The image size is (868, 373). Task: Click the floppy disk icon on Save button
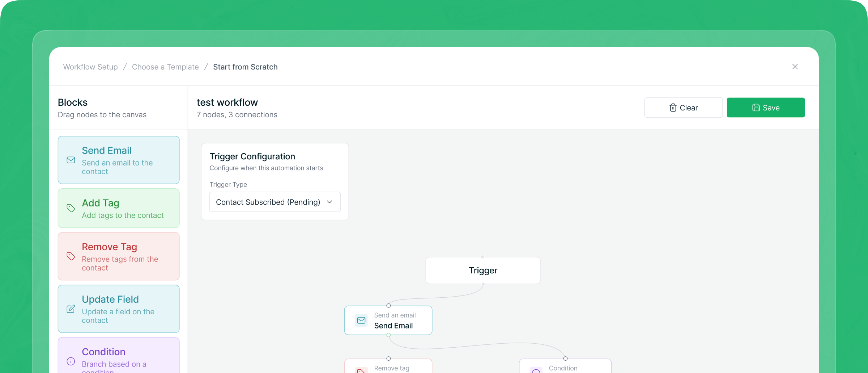756,107
